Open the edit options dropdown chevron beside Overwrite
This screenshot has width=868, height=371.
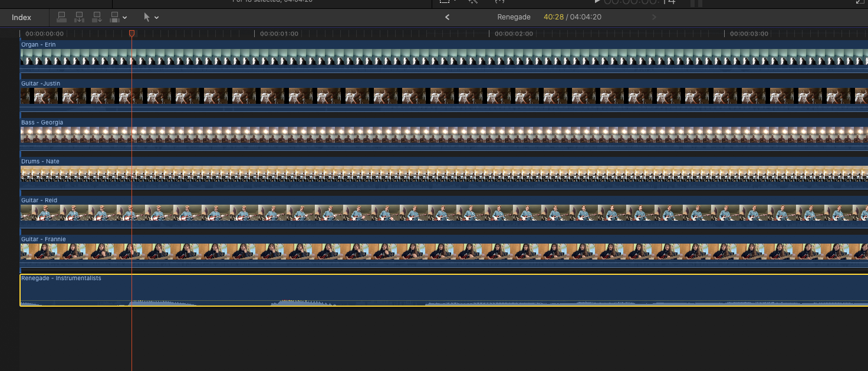(125, 18)
